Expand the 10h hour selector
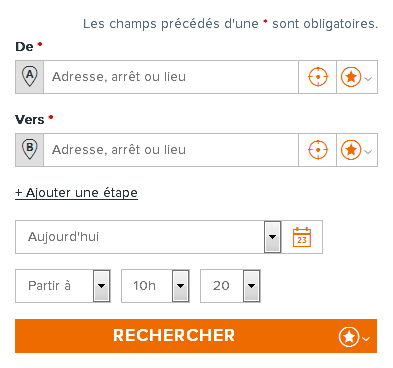This screenshot has width=393, height=368. (181, 286)
